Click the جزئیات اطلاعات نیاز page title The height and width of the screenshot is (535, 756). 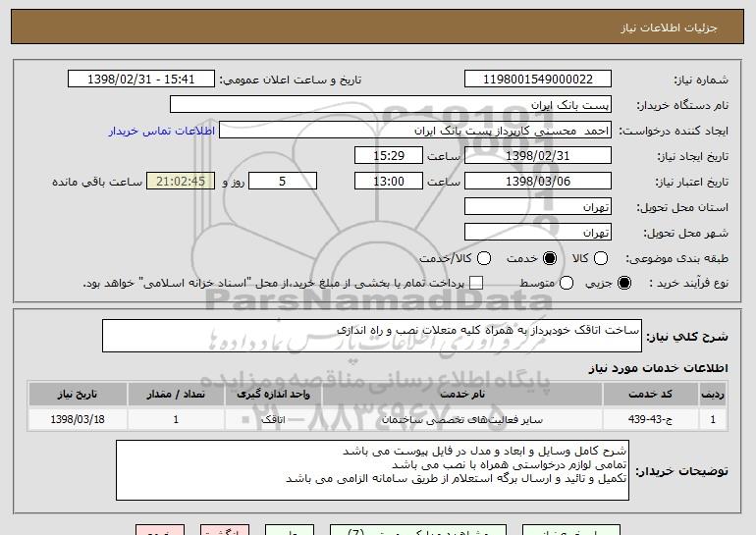coord(669,27)
